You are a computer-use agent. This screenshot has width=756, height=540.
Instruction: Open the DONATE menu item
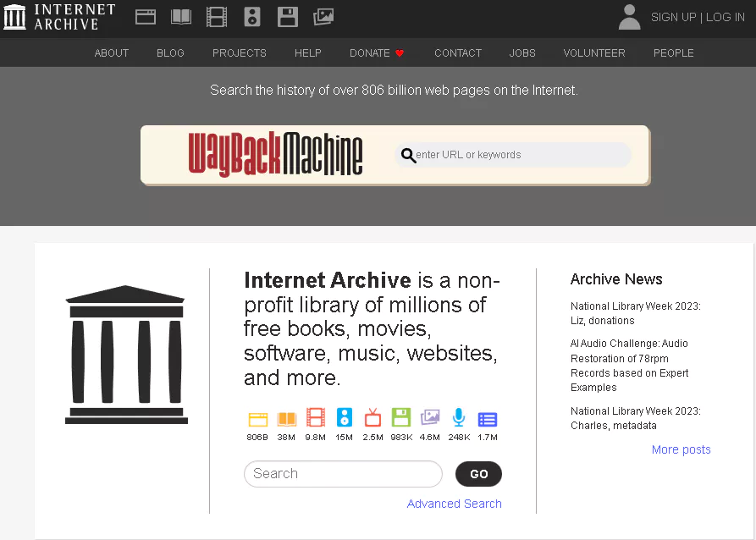(x=369, y=53)
